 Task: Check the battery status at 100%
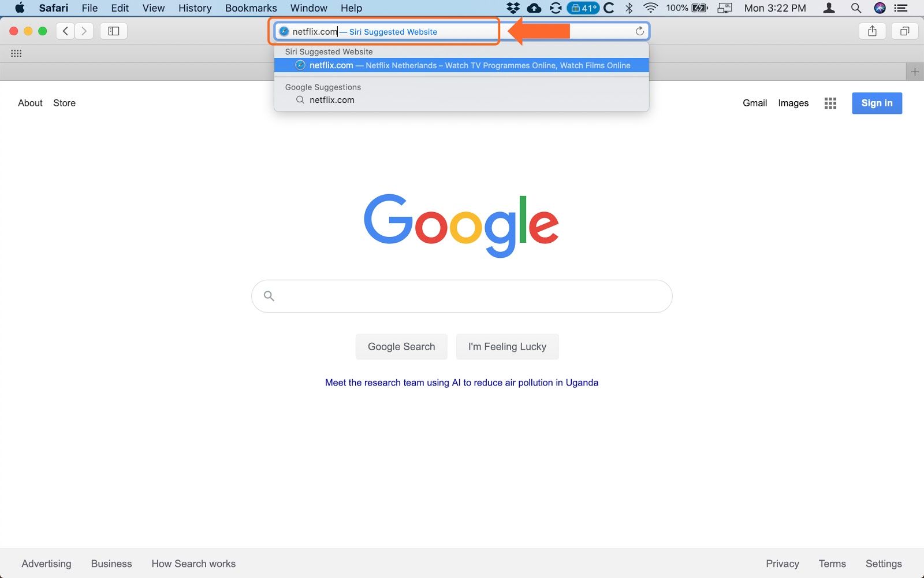click(x=687, y=8)
